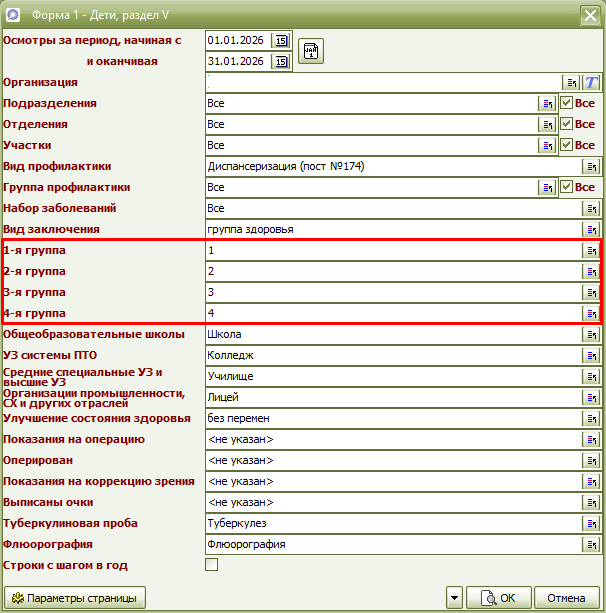Open list selector for Вид профилактики
The width and height of the screenshot is (606, 613).
point(592,166)
